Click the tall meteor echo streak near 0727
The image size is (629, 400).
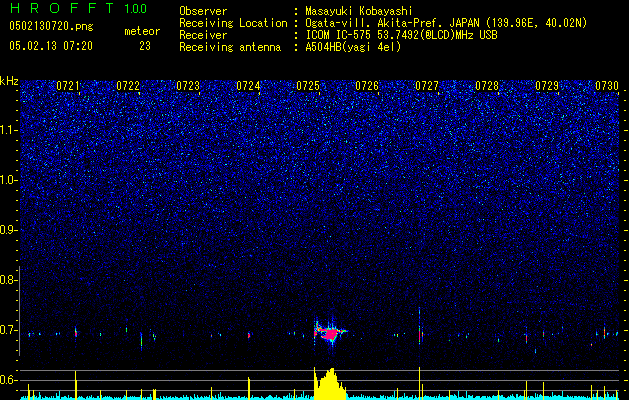(x=420, y=326)
